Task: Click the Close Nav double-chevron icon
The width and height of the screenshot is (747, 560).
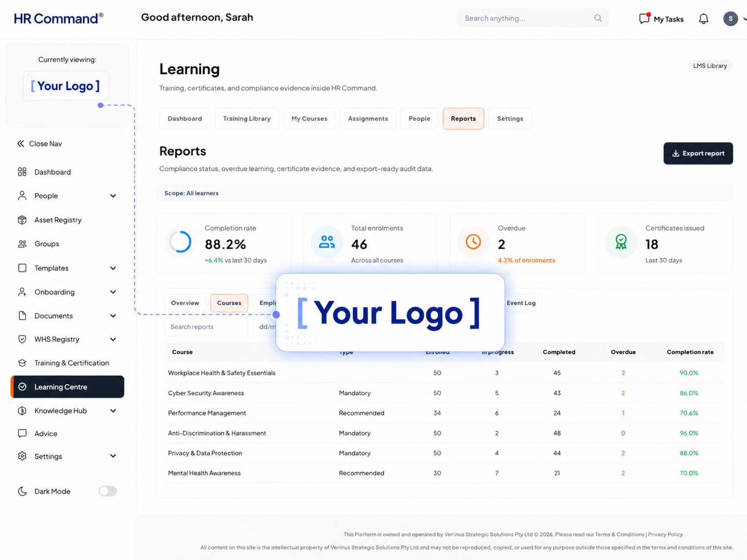Action: 21,144
